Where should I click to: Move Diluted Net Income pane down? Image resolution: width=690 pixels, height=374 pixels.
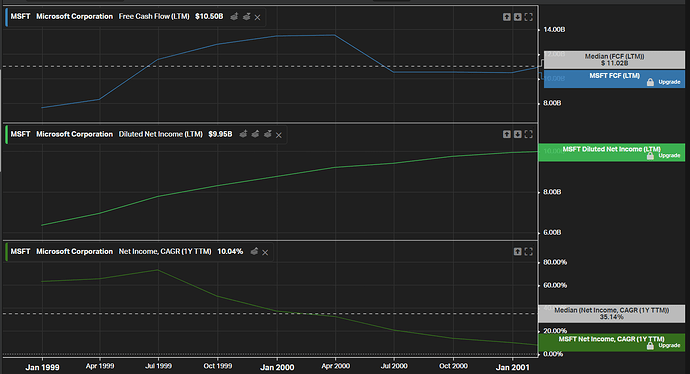(518, 134)
